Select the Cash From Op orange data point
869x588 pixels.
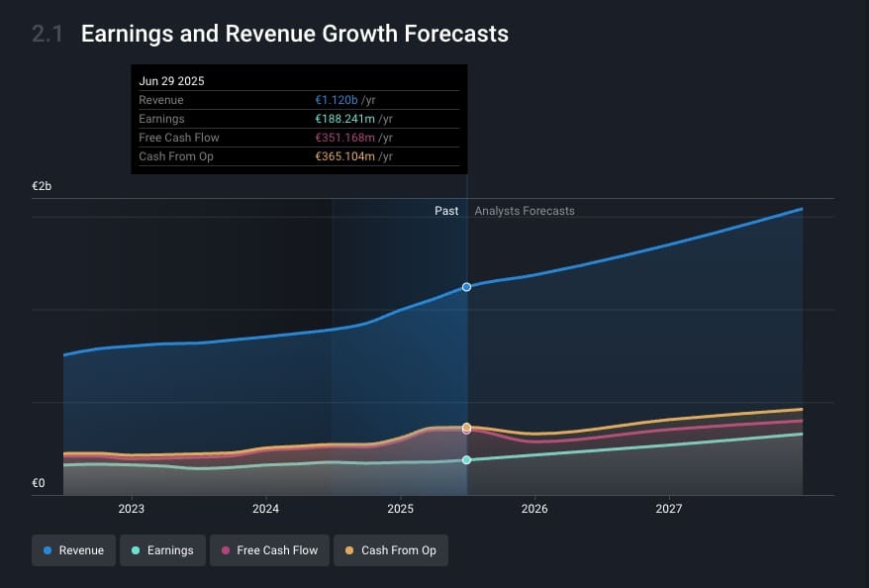point(466,427)
